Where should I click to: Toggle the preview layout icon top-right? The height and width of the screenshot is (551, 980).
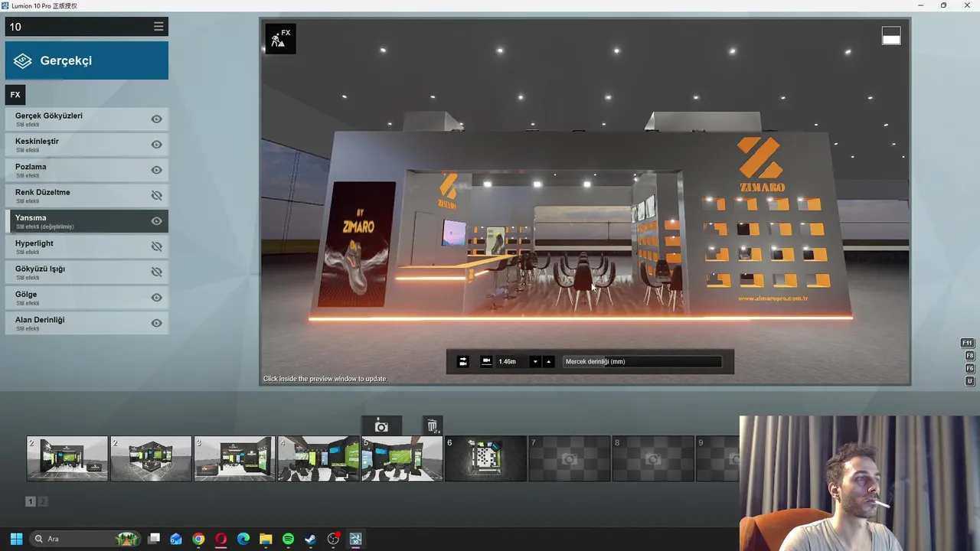[x=891, y=36]
